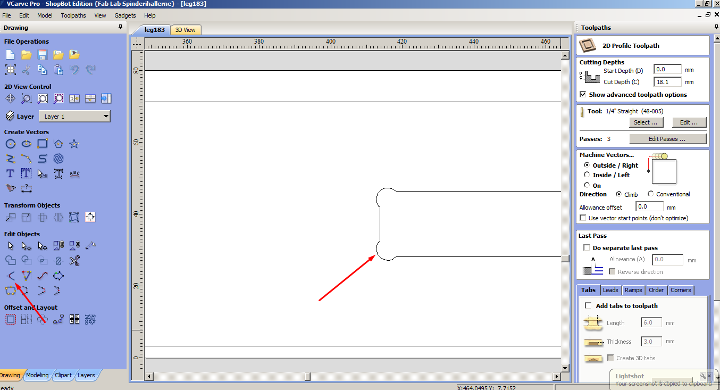Open the Corners tab in toolpath options
720x390 pixels.
point(681,290)
